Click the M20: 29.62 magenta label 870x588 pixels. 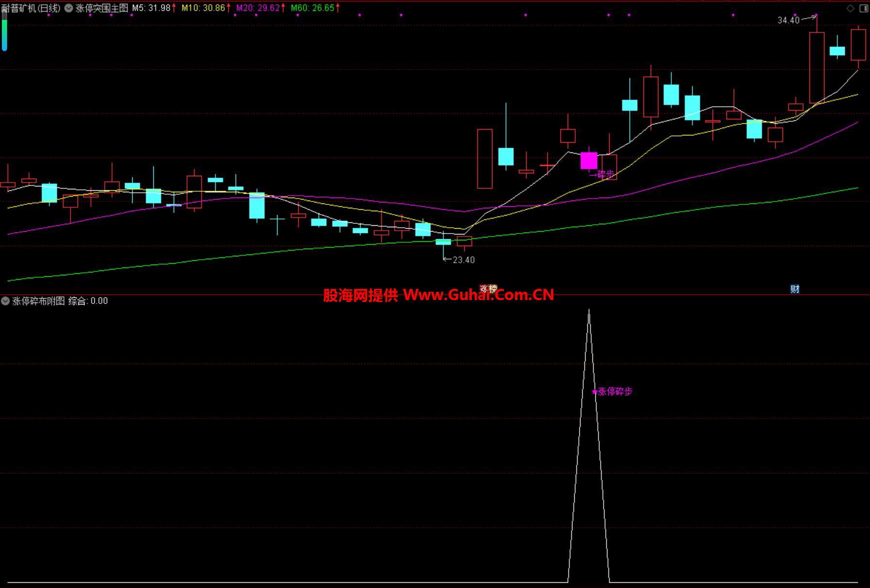(x=258, y=8)
